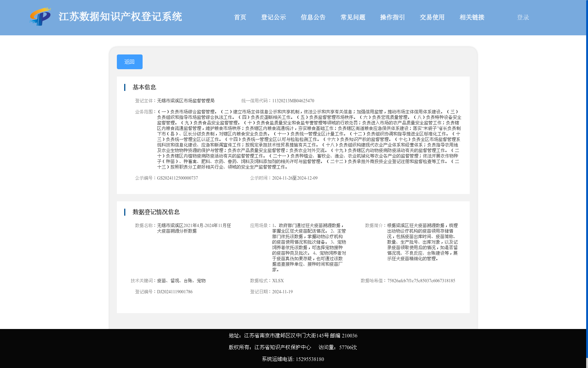Select publicity number GS2024112500000737
The height and width of the screenshot is (368, 588).
[178, 178]
